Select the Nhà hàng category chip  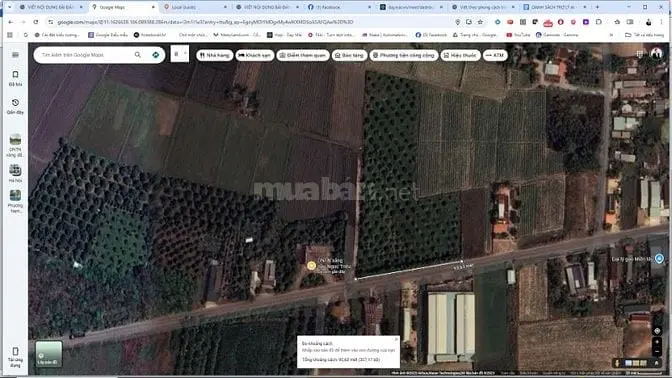[215, 55]
